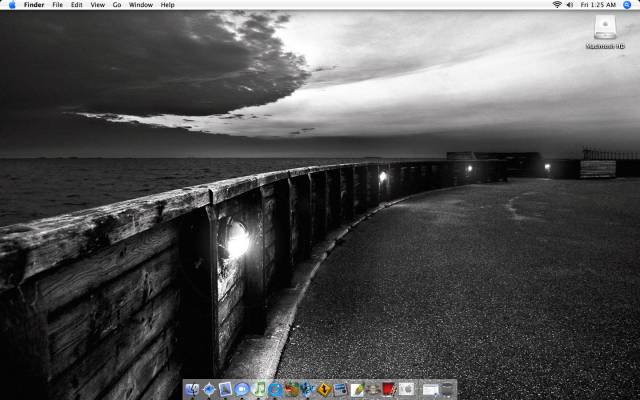Viewport: 640px width, 400px height.
Task: Open the red square icon in Dock
Action: 389,389
